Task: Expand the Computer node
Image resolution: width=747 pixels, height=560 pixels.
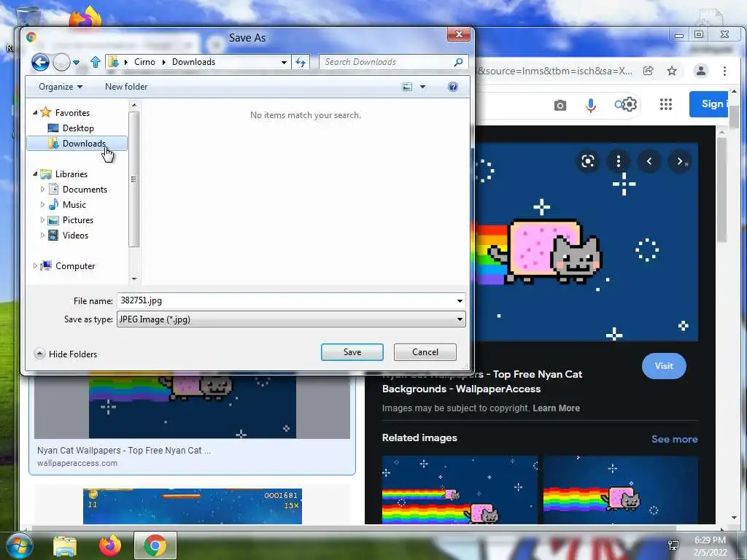Action: tap(35, 265)
